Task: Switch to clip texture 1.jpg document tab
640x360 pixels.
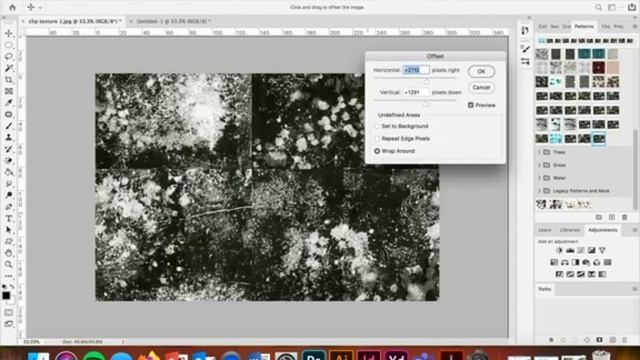Action: coord(74,21)
